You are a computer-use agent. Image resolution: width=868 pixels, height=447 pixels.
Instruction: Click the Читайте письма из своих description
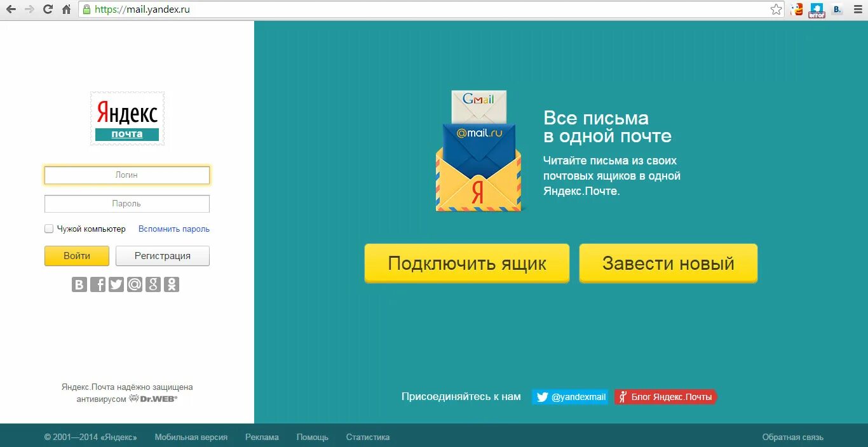(612, 176)
